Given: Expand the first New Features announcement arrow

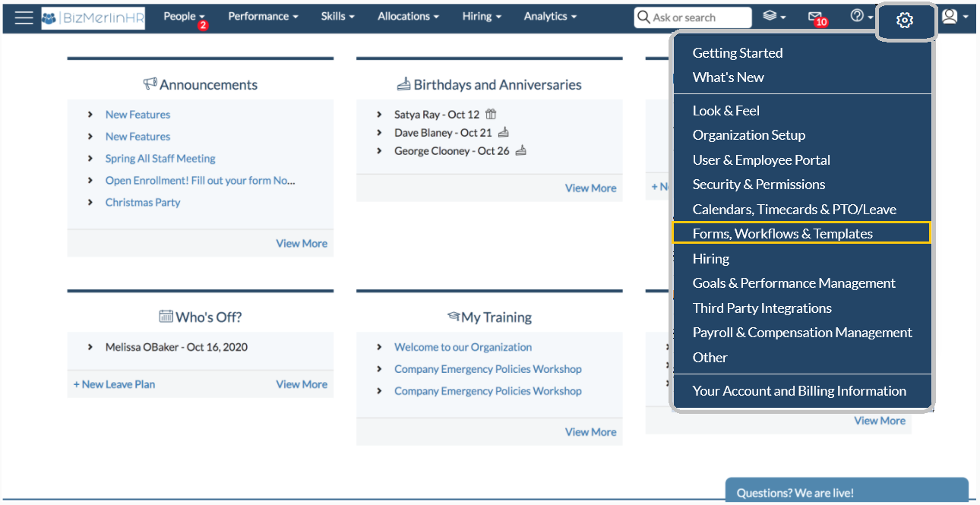Looking at the screenshot, I should click(x=90, y=115).
